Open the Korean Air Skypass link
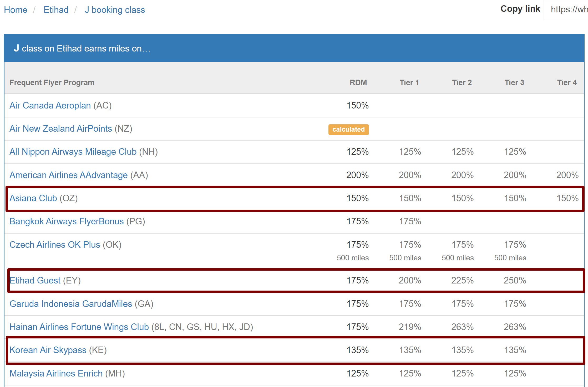 pos(48,350)
